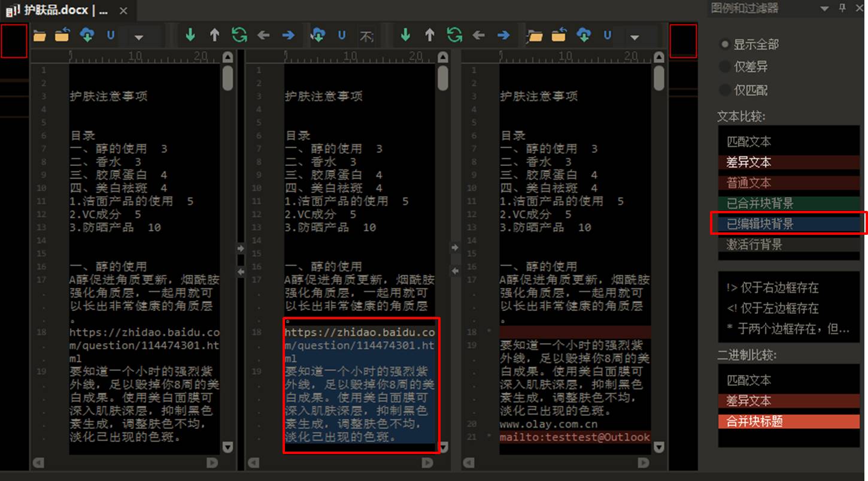Viewport: 868px width, 481px height.
Task: Click the mailto:testtest@Outlook line in right pane
Action: (575, 437)
